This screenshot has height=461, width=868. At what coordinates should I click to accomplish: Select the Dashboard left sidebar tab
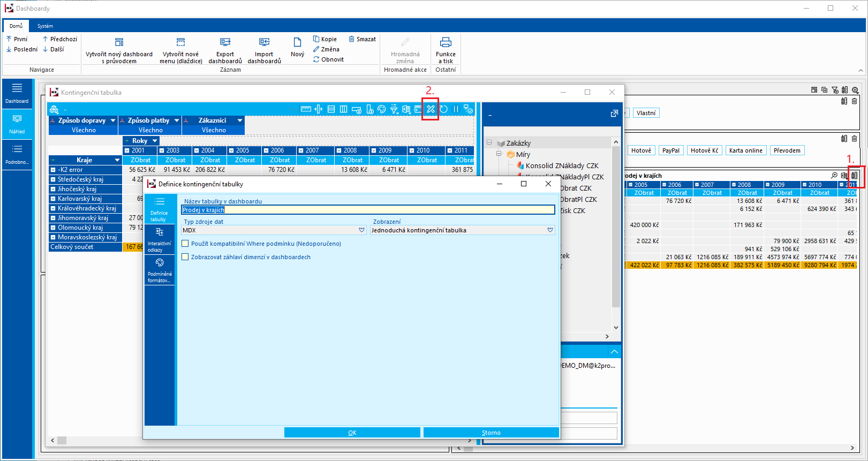[17, 94]
